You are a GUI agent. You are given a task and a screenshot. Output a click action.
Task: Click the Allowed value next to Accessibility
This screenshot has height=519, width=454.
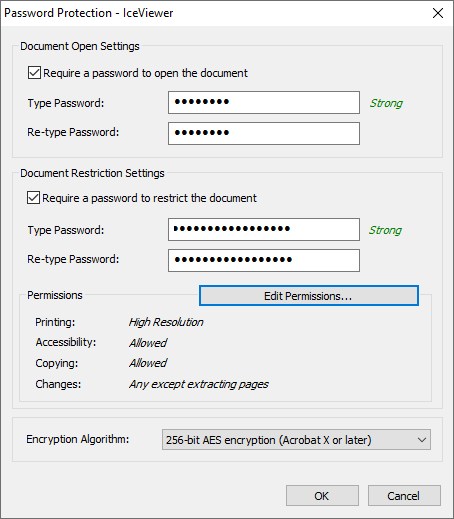[148, 343]
